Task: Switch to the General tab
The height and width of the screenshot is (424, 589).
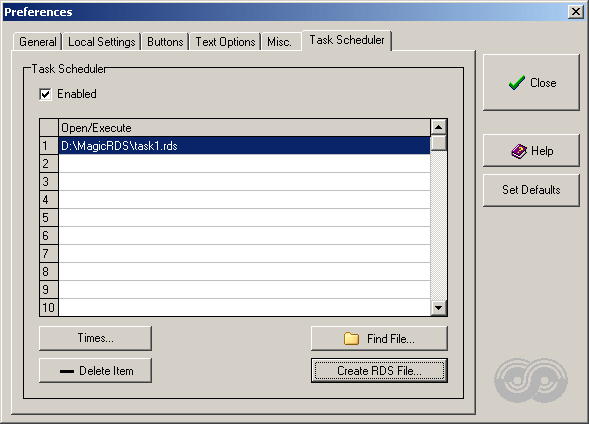Action: (38, 42)
